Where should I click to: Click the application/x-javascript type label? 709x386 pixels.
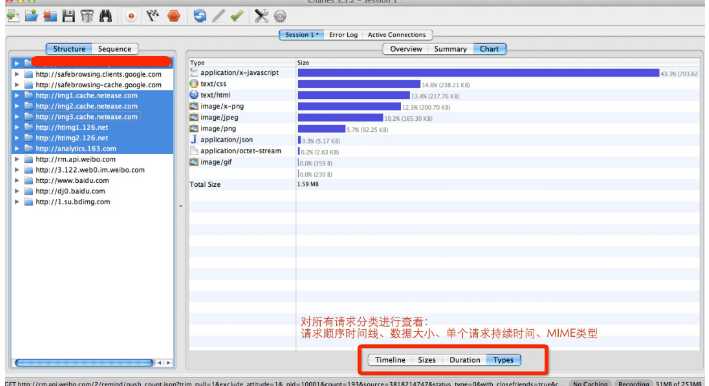[x=240, y=72]
